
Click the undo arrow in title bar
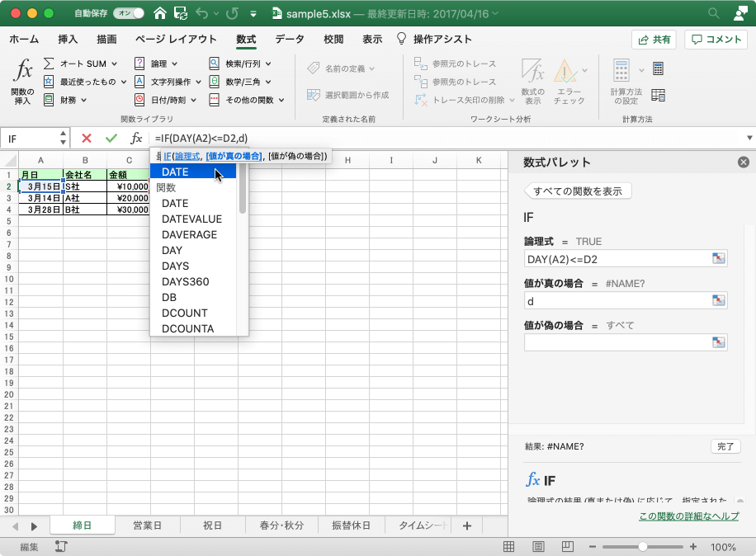pos(202,13)
